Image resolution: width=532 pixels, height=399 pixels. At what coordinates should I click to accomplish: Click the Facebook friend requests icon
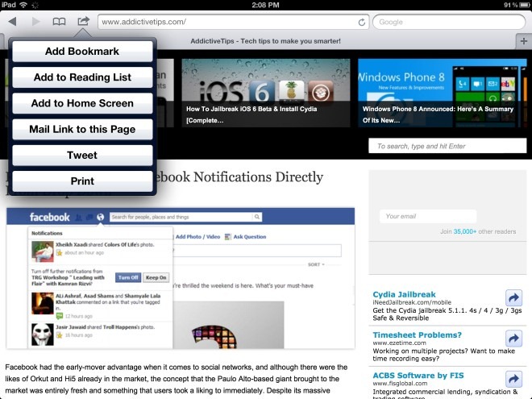coord(79,217)
